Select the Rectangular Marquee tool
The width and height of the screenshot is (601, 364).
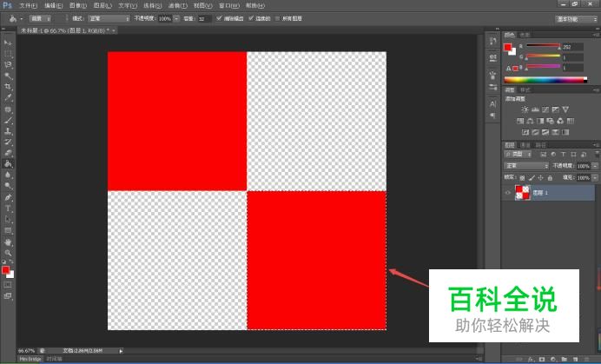(x=8, y=54)
